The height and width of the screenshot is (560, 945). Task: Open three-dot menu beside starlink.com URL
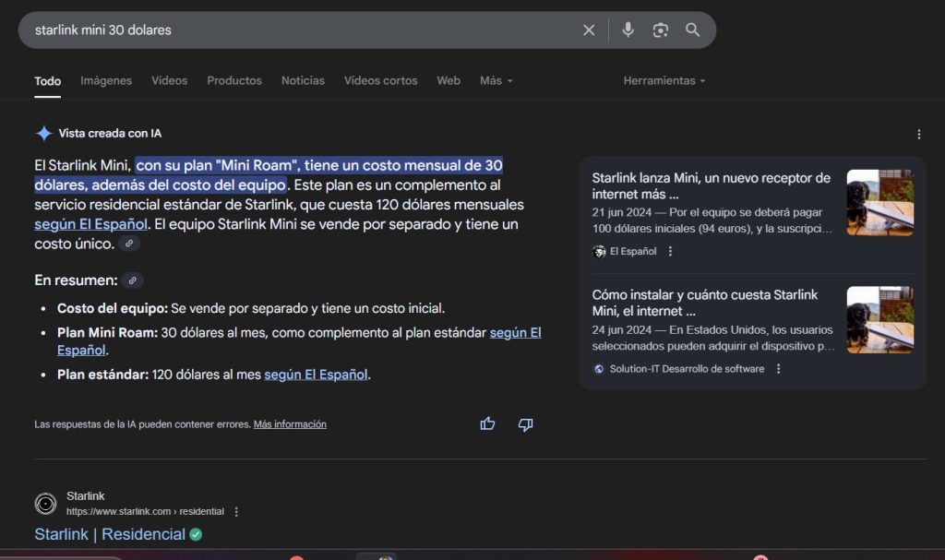pyautogui.click(x=236, y=512)
